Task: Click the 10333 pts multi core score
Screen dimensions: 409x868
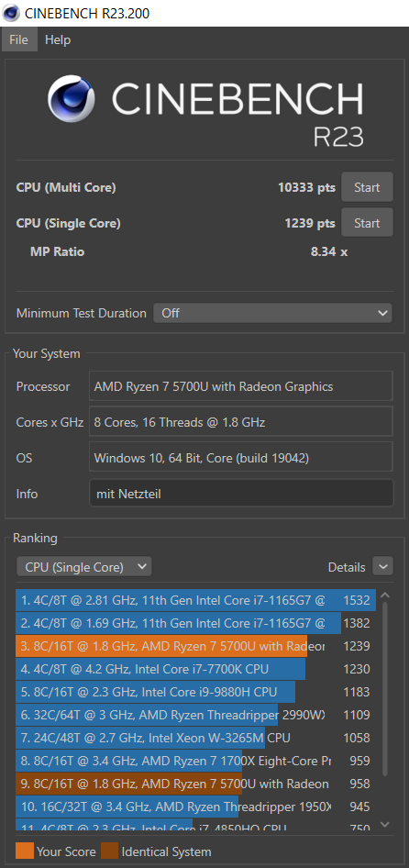Action: pos(306,188)
